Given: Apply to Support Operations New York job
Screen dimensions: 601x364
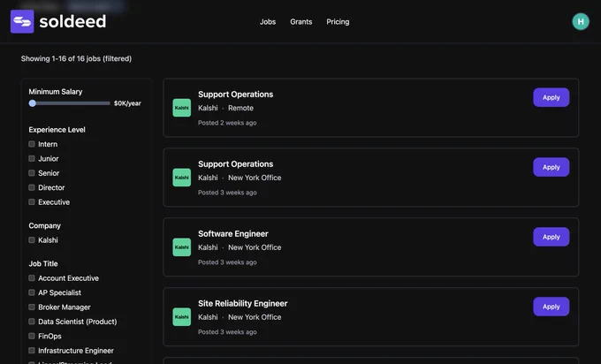Looking at the screenshot, I should [551, 167].
